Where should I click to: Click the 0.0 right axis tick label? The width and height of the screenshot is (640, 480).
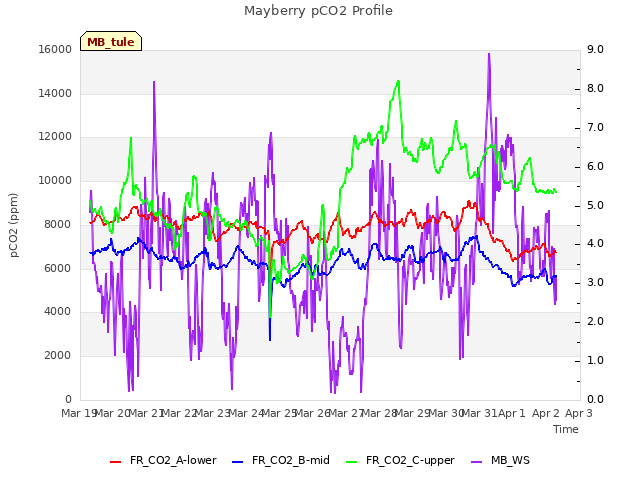[595, 399]
